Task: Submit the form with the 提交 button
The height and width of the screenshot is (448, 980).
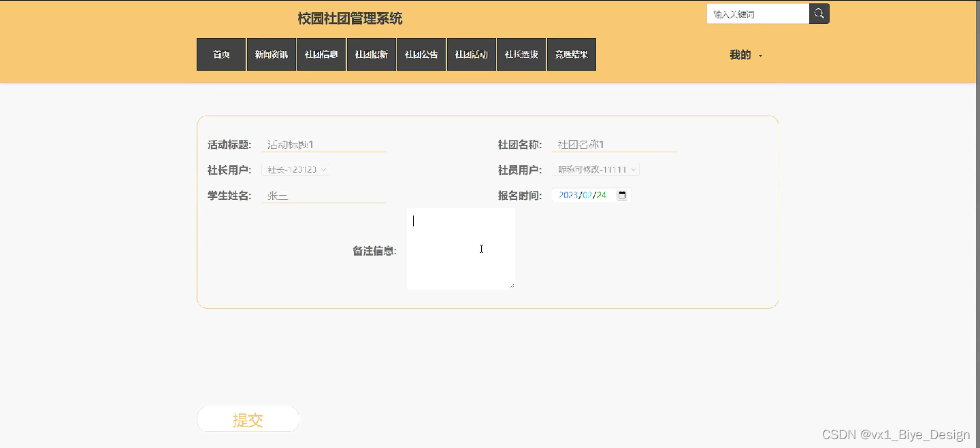Action: (x=248, y=419)
